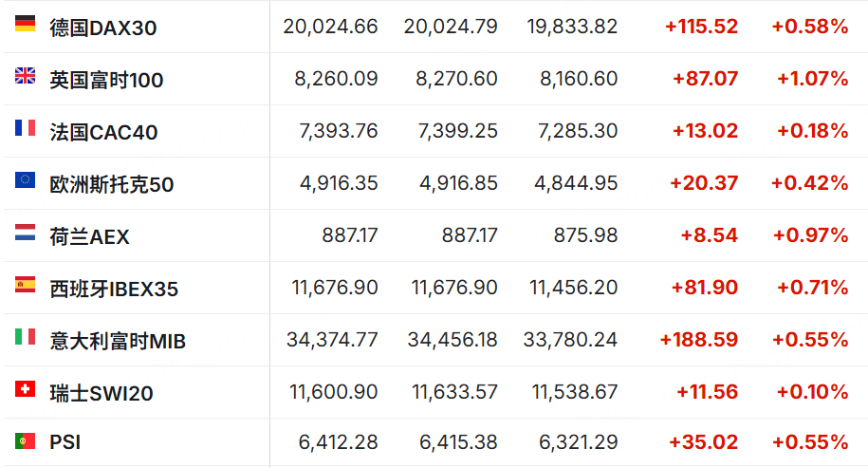Click the Italian flag icon

25,337
